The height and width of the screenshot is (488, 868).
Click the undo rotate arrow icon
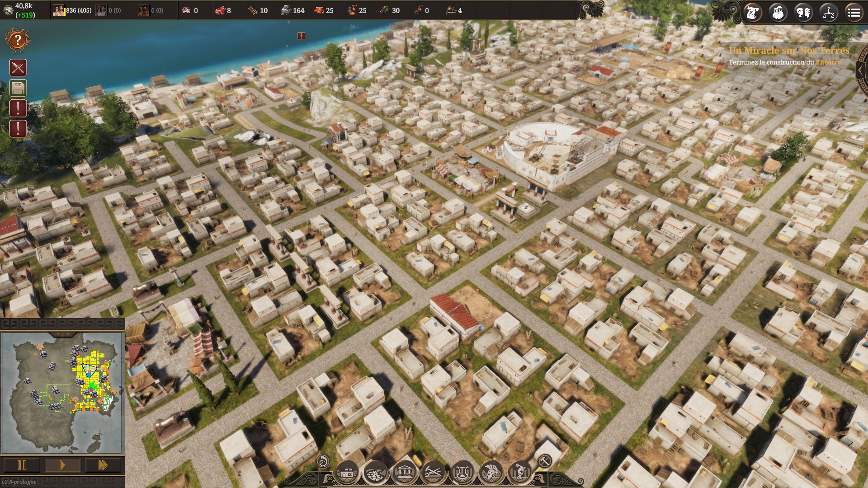[x=323, y=461]
